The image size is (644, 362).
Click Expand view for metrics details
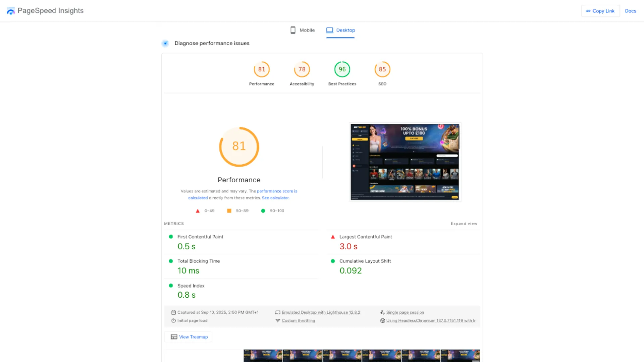tap(464, 224)
